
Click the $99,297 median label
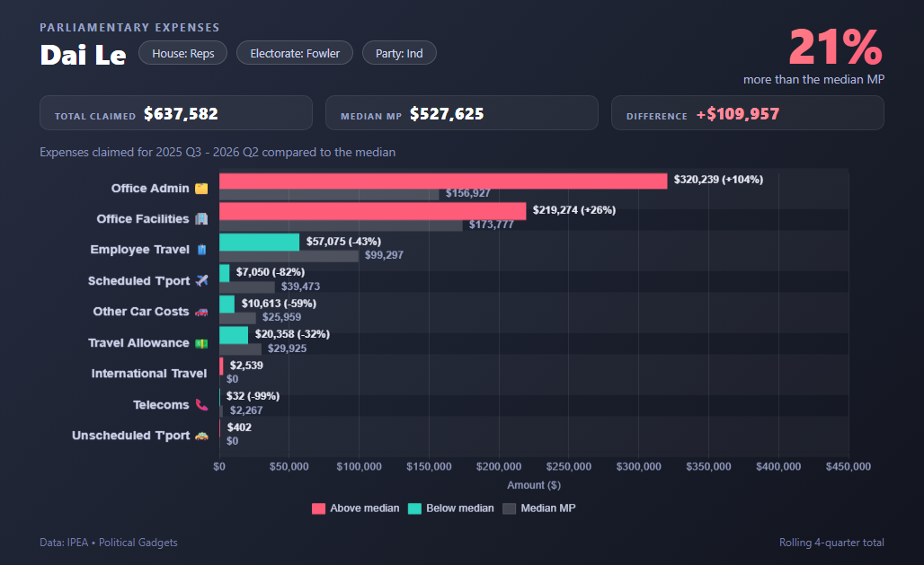[x=384, y=255]
